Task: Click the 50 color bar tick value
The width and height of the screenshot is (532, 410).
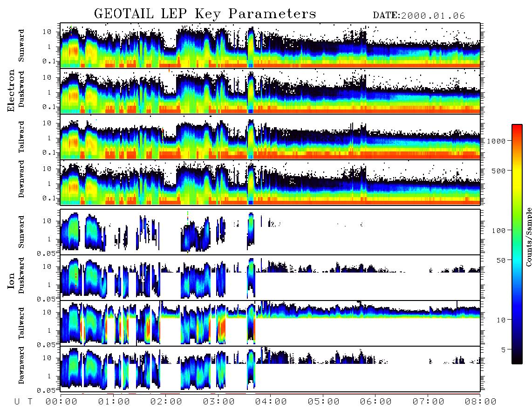Action: tap(501, 260)
